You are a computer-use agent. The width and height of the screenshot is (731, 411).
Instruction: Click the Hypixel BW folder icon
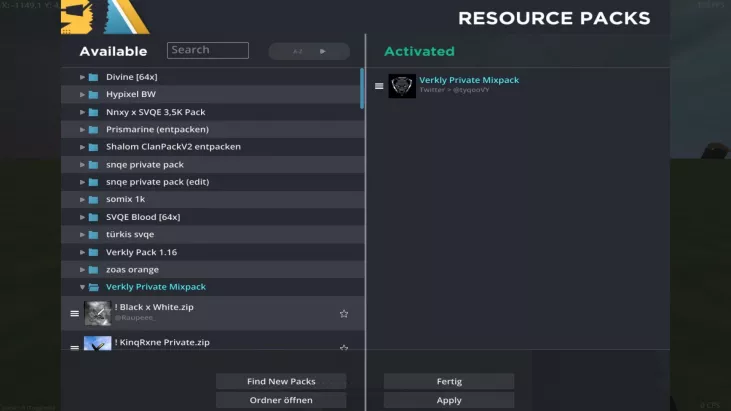[93, 94]
